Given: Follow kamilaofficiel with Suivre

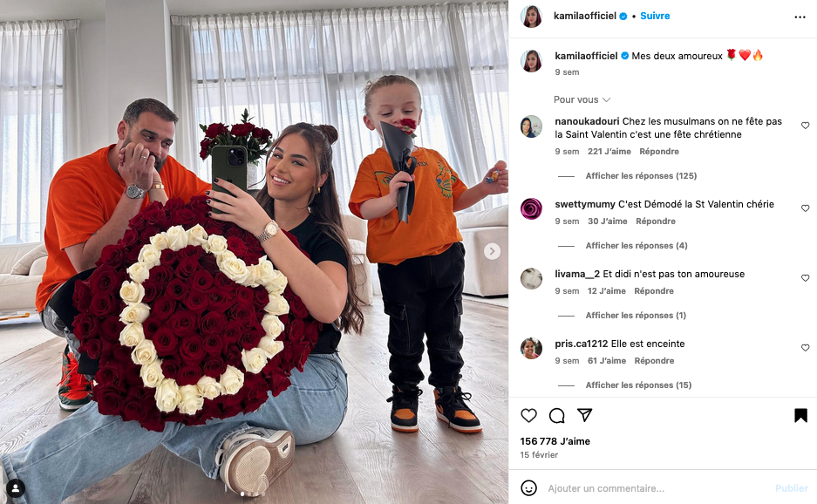Looking at the screenshot, I should pos(655,16).
